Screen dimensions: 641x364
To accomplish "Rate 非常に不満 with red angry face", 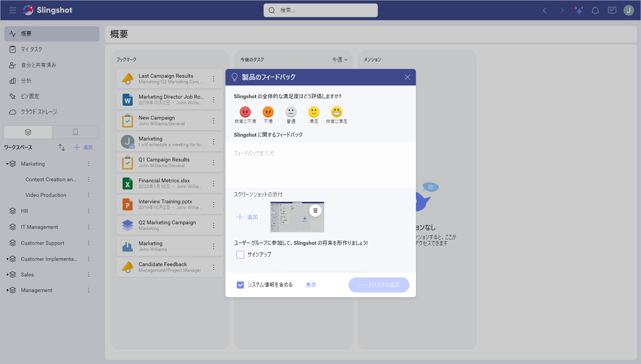I will [245, 112].
